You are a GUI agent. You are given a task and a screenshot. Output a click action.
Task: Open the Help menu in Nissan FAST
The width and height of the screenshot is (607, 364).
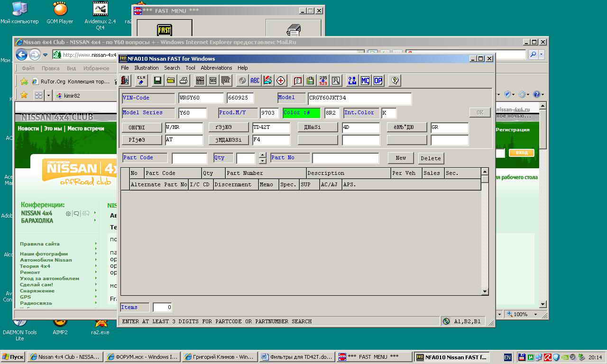click(243, 68)
